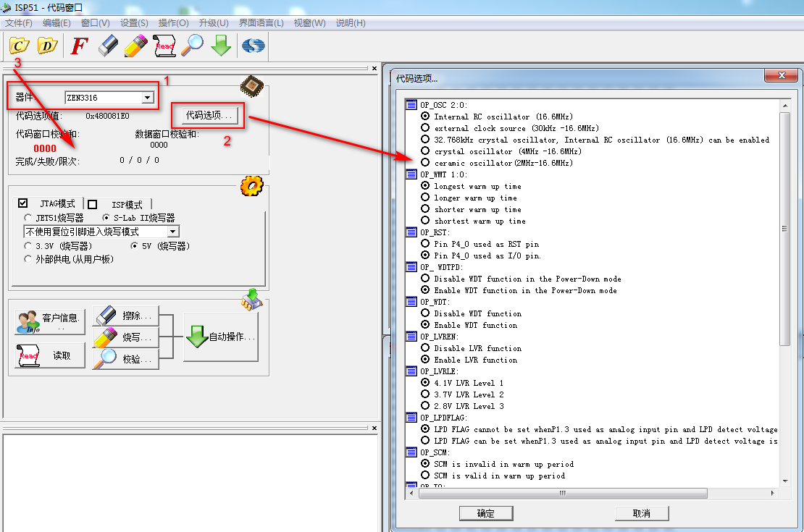Open the 升级(U) menu
Viewport: 804px width, 532px height.
[213, 23]
